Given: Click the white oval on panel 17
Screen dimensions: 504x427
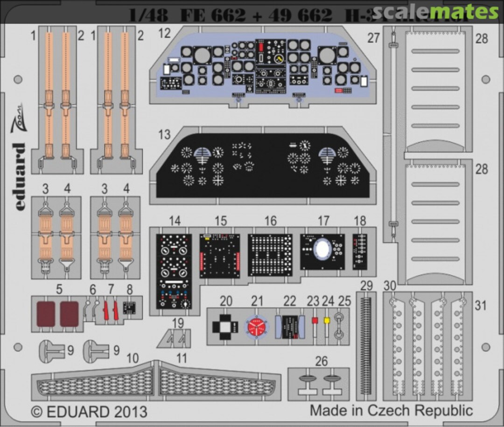Looking at the screenshot, I should [321, 250].
